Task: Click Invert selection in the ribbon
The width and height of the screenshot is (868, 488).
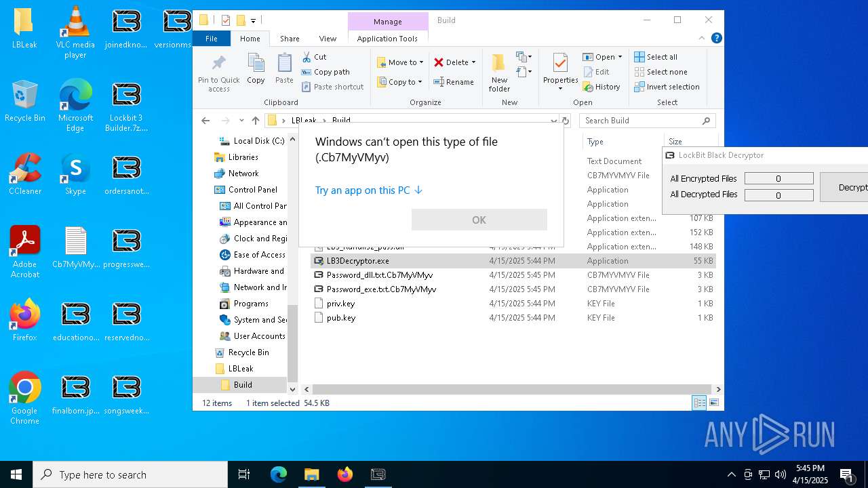Action: (x=667, y=87)
